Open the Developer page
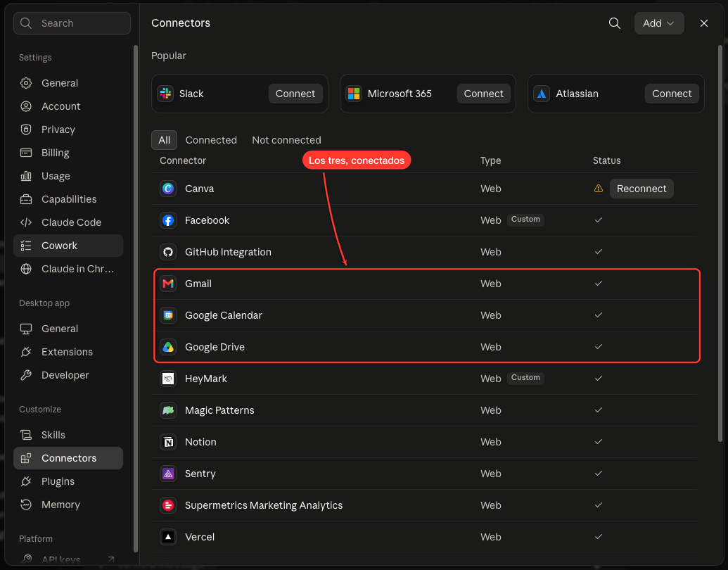 point(68,375)
